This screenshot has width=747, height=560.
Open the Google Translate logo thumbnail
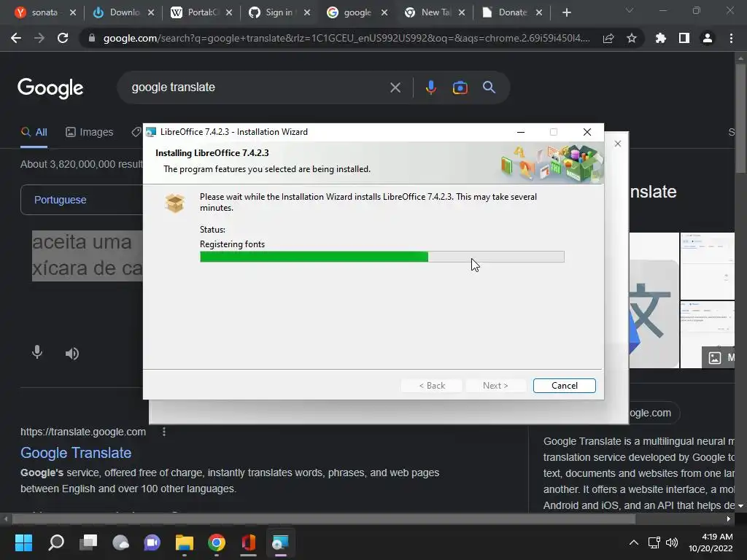click(654, 300)
